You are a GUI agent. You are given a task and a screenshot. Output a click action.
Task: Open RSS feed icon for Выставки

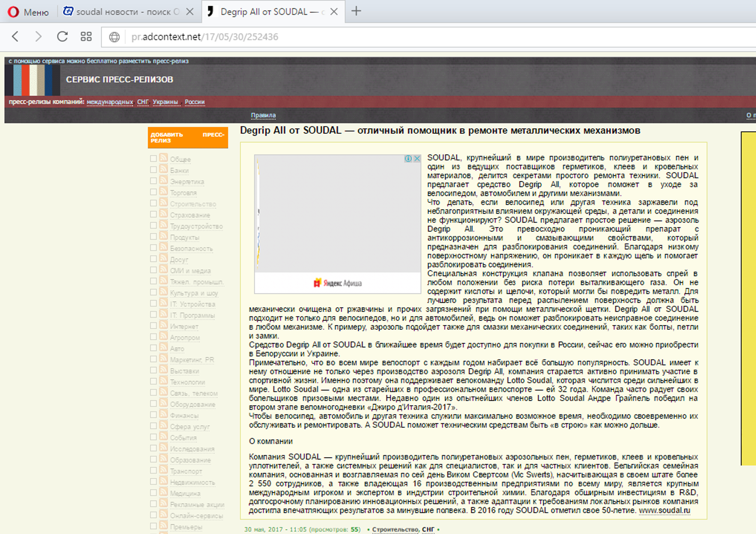[x=163, y=369]
